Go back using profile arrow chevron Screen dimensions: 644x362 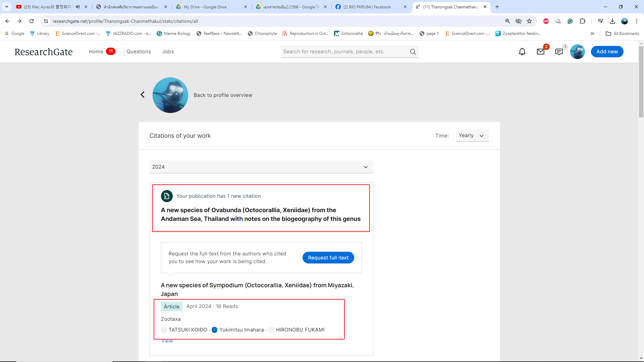143,95
